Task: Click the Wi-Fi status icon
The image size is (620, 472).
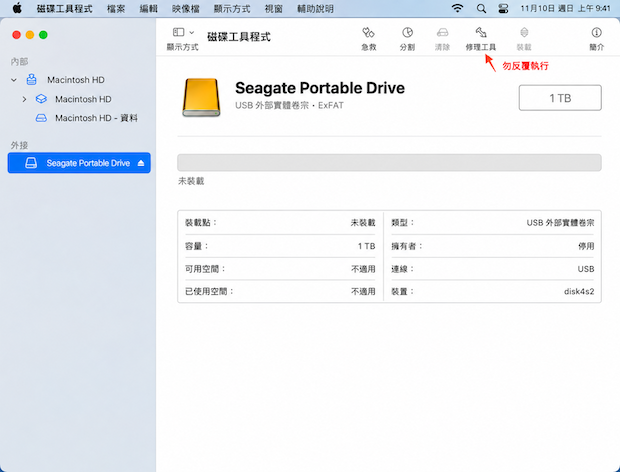Action: pyautogui.click(x=457, y=8)
